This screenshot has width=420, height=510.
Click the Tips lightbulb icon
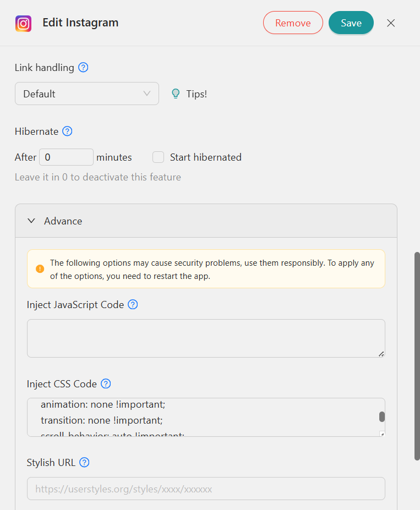pos(176,94)
